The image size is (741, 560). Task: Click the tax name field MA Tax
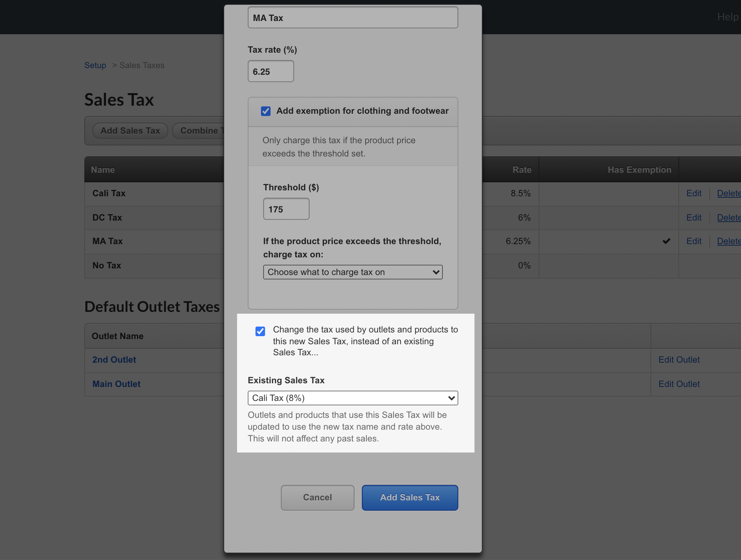tap(353, 18)
